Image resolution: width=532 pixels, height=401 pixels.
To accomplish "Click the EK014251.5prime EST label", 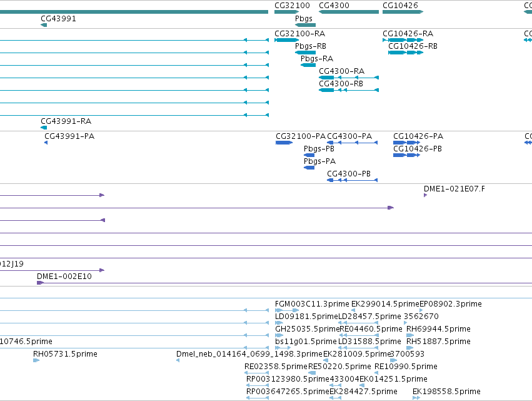I will (393, 379).
